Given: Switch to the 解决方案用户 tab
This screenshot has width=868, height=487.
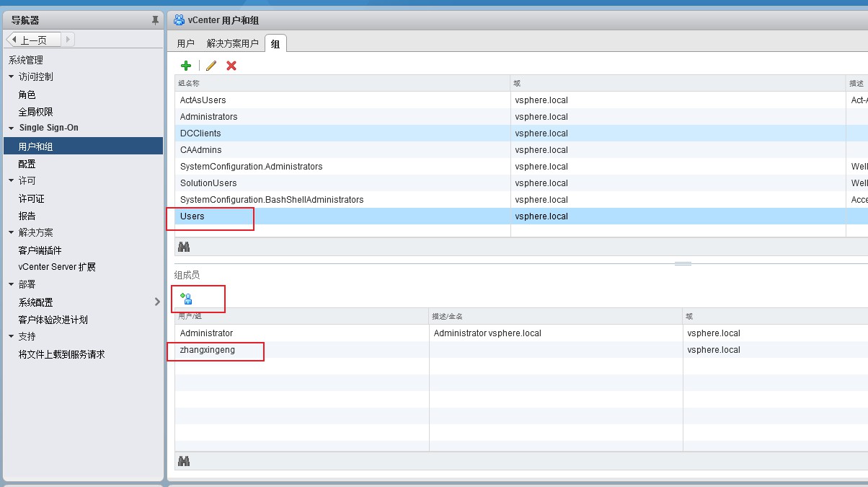Looking at the screenshot, I should point(232,43).
